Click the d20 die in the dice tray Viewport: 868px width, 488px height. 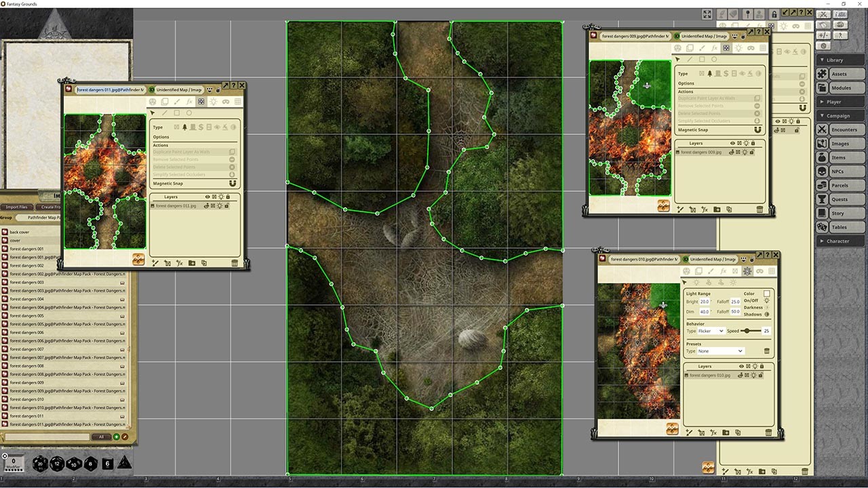(40, 464)
